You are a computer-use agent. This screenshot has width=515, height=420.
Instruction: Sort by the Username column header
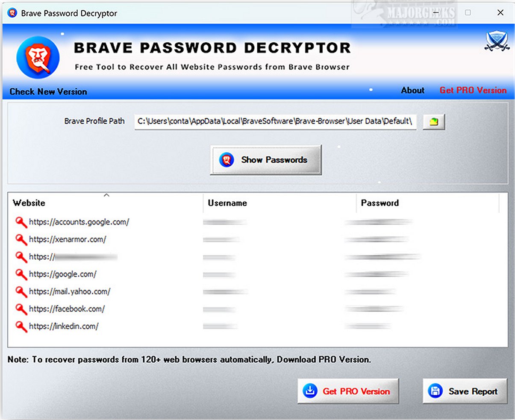pyautogui.click(x=280, y=203)
